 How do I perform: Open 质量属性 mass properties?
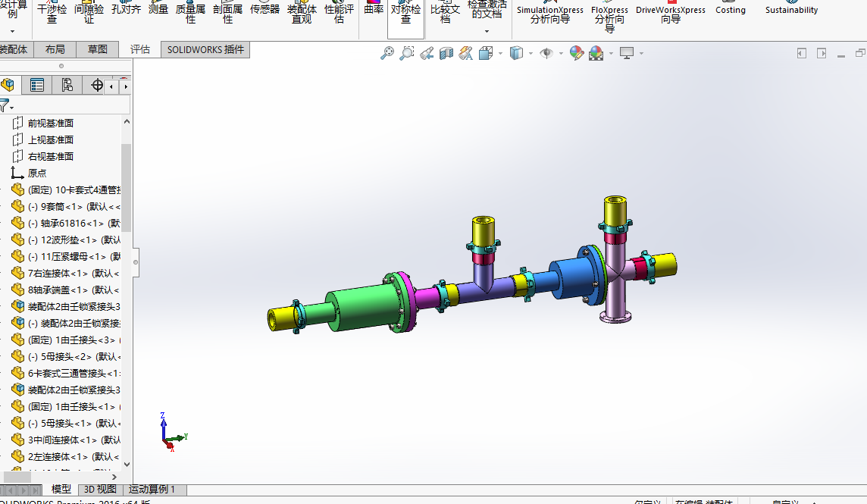click(x=190, y=14)
